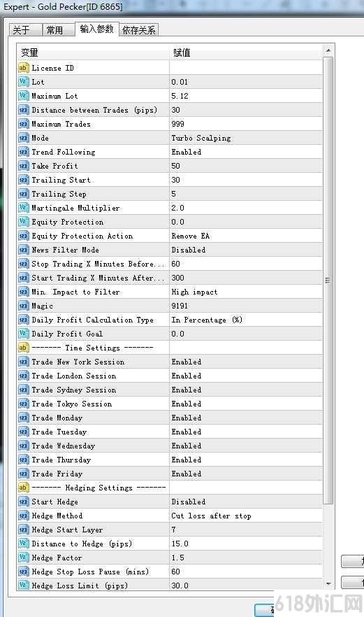Open Equity Protection Action Remove EA value
Screen dimensions: 364x617
191,236
